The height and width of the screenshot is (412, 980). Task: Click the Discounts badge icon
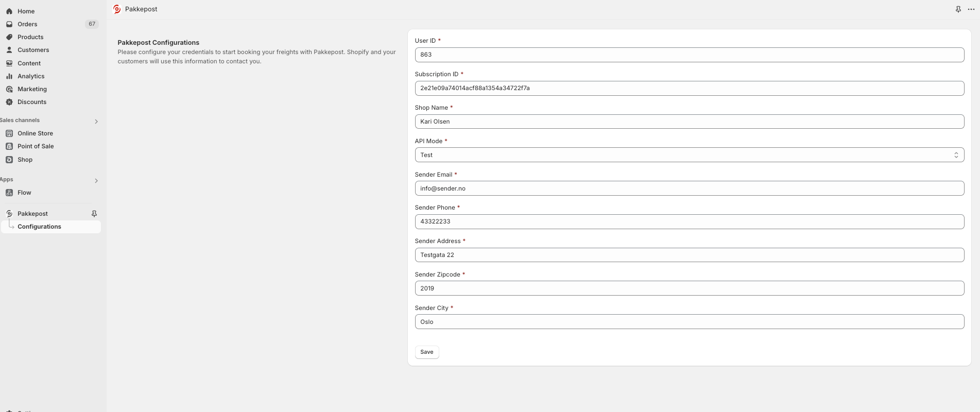point(9,102)
